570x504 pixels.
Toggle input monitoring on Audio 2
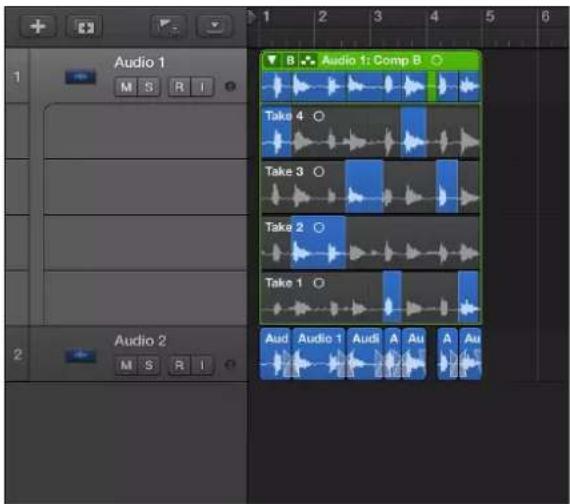[x=202, y=365]
